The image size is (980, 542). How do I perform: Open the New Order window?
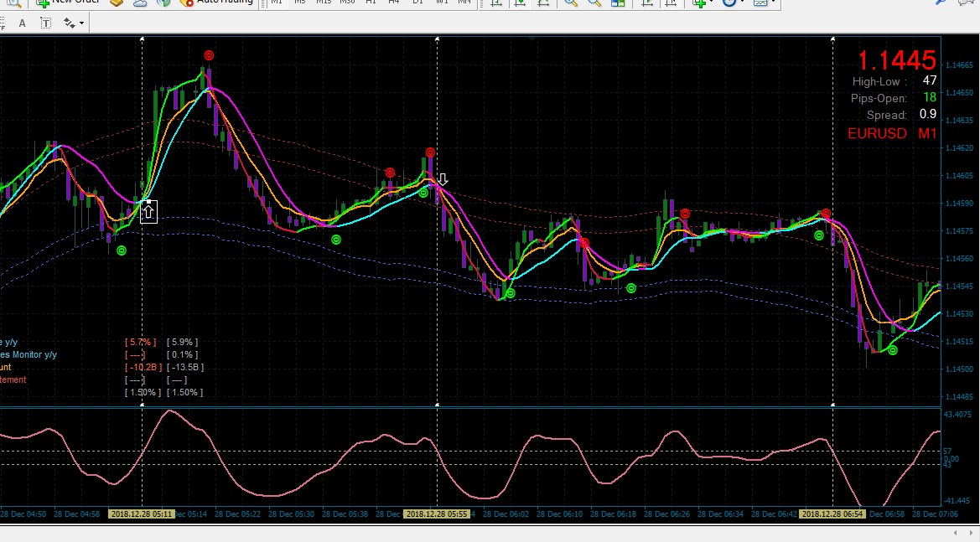click(x=68, y=3)
